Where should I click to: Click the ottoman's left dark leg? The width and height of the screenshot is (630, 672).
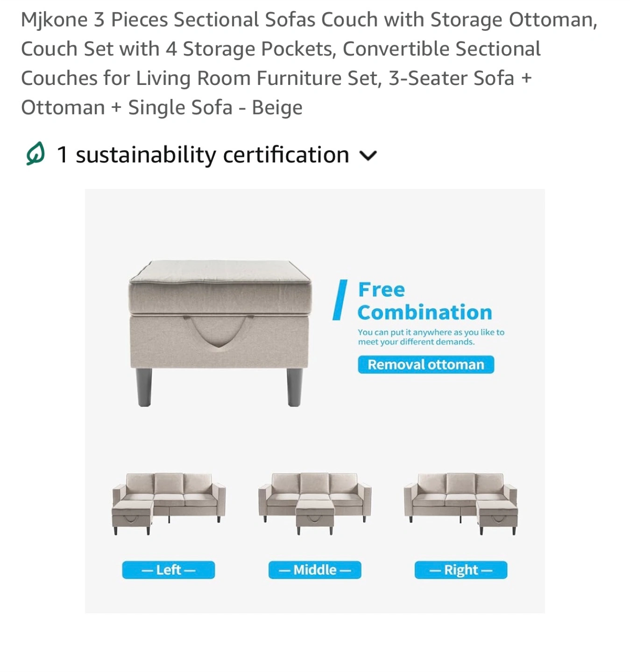tap(144, 387)
